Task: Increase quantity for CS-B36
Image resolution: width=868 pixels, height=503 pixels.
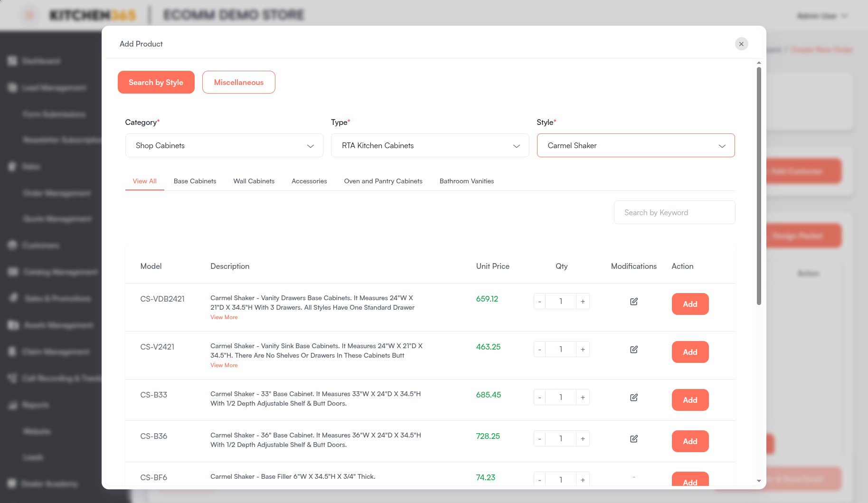Action: (583, 439)
